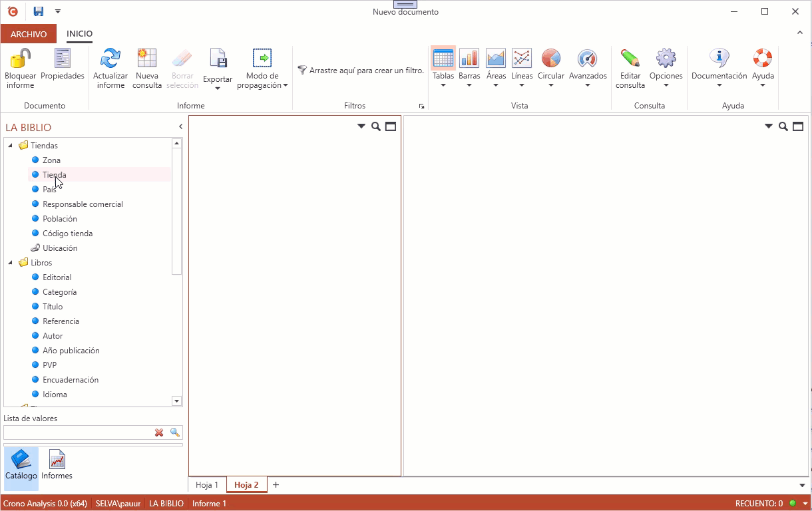Clear the Lista de valores search field

pyautogui.click(x=159, y=432)
